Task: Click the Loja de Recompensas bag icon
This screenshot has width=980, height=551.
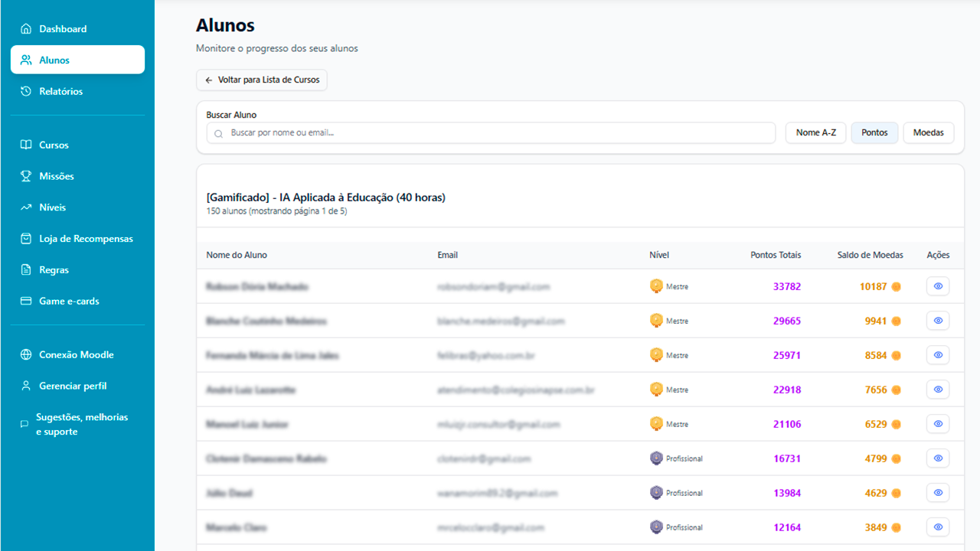Action: pyautogui.click(x=26, y=239)
